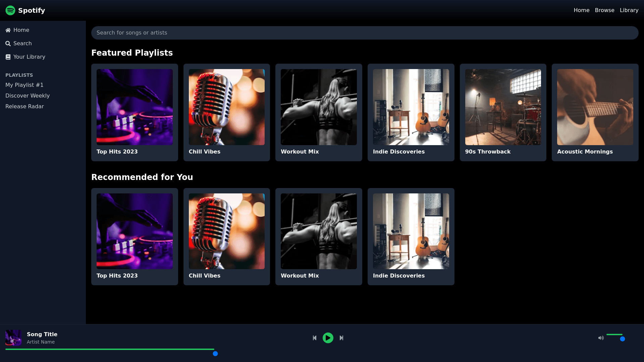Skip to the previous track
644x362 pixels.
(x=315, y=338)
